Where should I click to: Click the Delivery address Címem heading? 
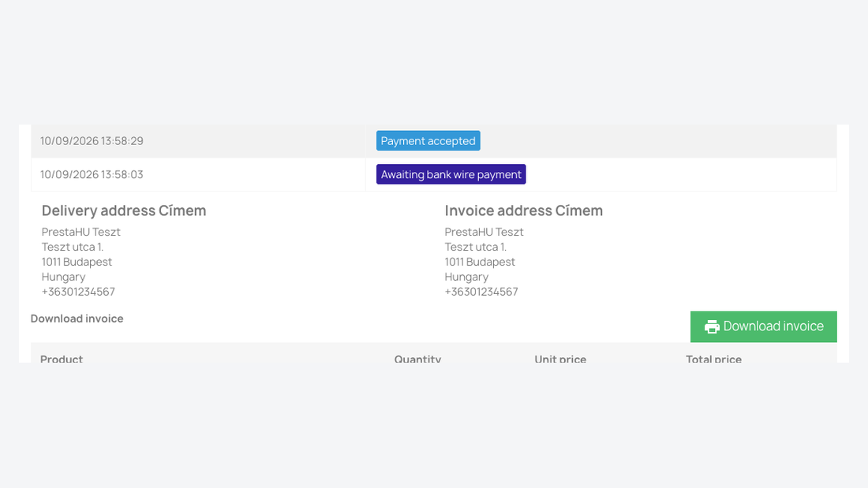(x=124, y=210)
